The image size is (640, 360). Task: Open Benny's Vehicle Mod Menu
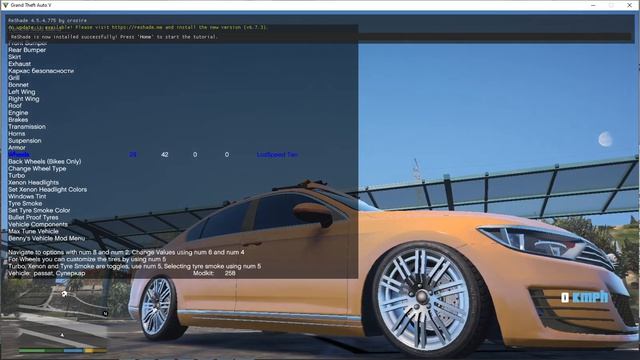click(47, 238)
